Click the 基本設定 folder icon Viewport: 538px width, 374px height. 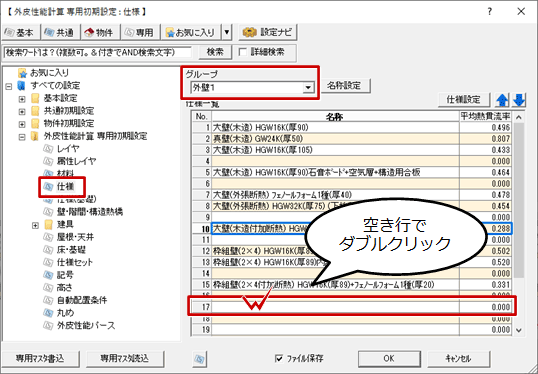[x=35, y=98]
